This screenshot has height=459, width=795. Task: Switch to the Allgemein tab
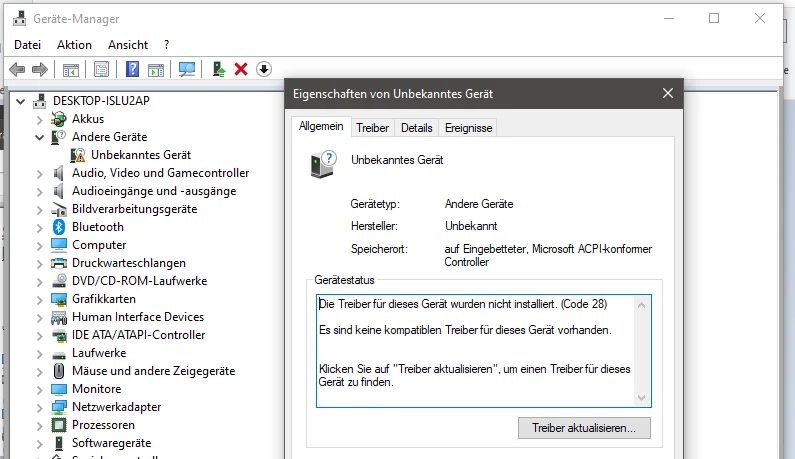click(x=321, y=126)
